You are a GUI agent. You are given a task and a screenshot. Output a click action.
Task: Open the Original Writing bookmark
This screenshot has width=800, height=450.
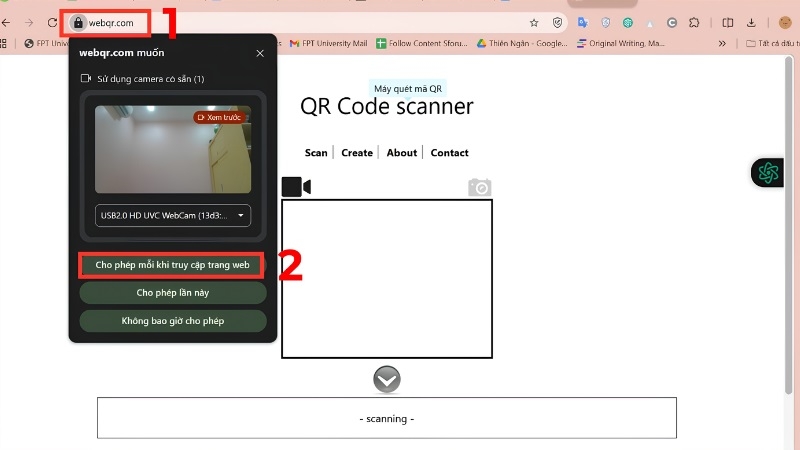620,44
